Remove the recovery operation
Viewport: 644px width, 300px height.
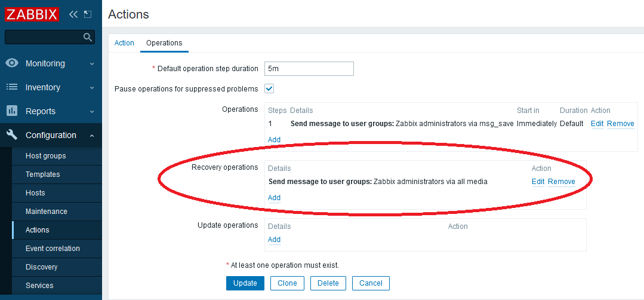pos(561,182)
